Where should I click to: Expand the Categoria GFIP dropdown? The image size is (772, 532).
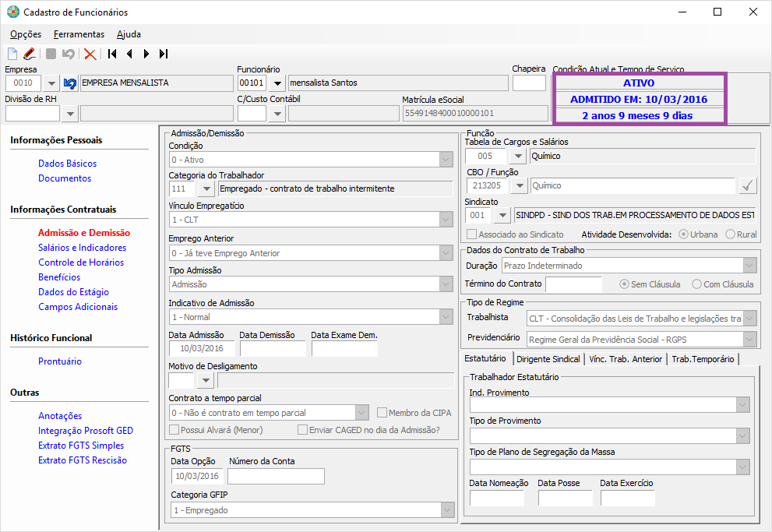point(447,510)
